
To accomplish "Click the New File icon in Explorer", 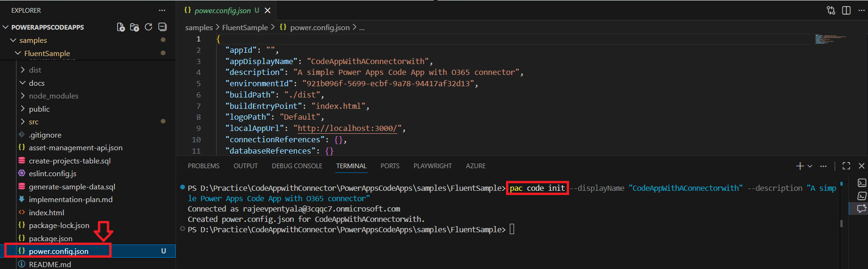I will pos(121,27).
